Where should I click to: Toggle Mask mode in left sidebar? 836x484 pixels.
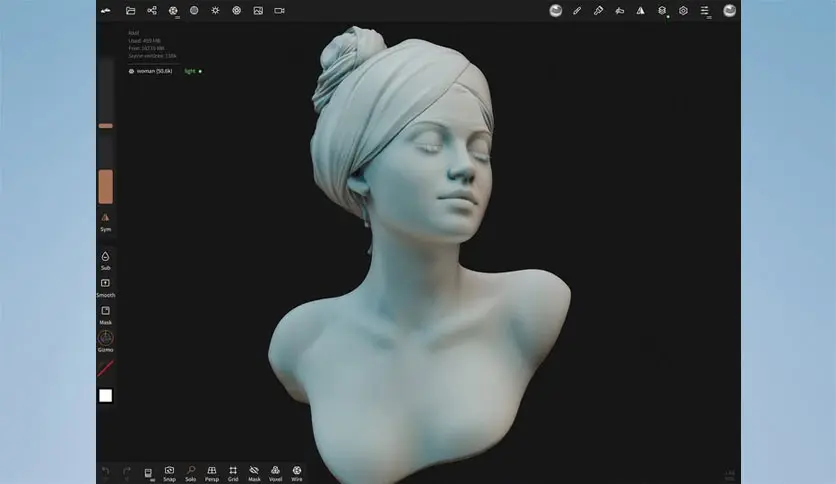coord(106,315)
